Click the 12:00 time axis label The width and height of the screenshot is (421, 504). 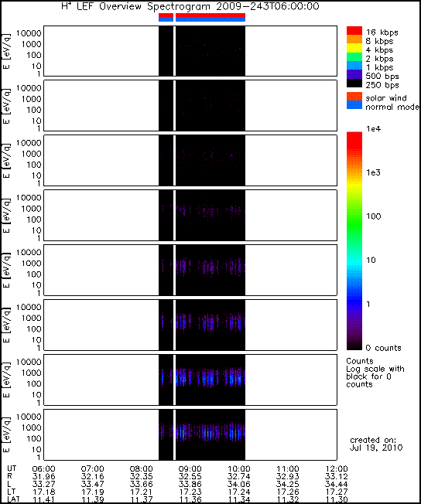pyautogui.click(x=336, y=469)
